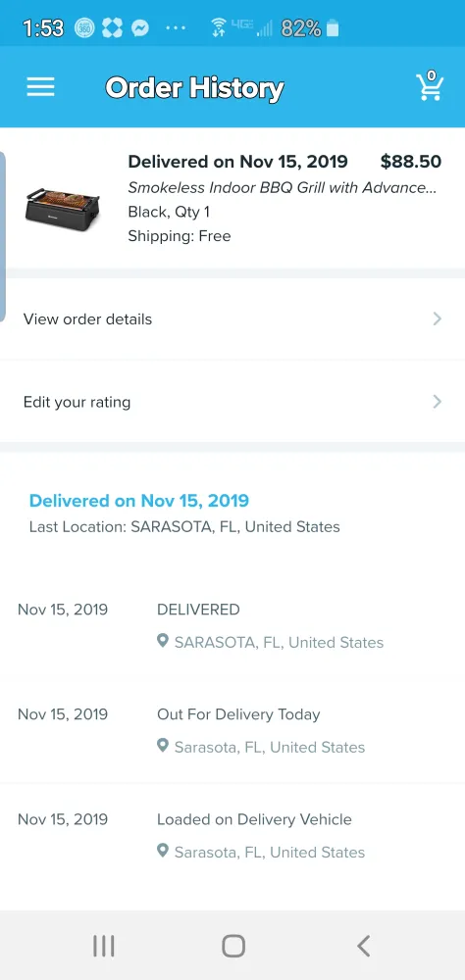Open Edit your rating

(232, 402)
